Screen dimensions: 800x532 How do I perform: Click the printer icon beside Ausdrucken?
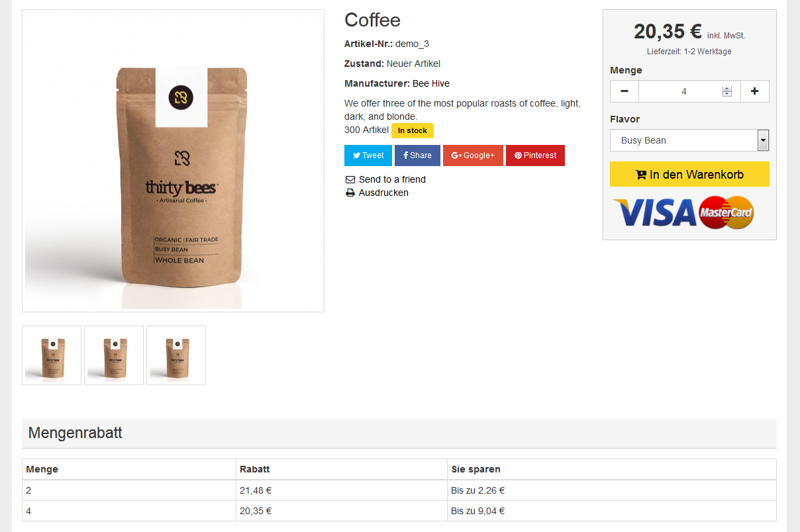(x=350, y=193)
